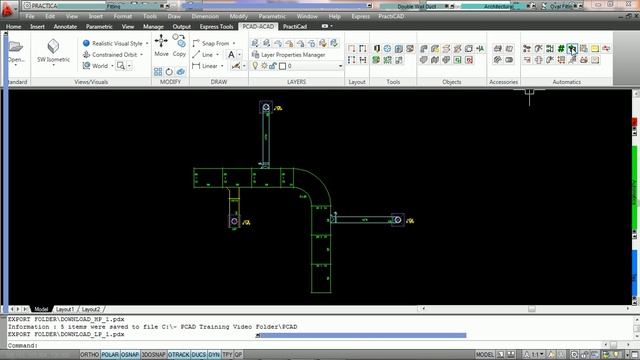Expand the Realistic Visual Style dropdown
This screenshot has width=640, height=360.
(x=147, y=43)
